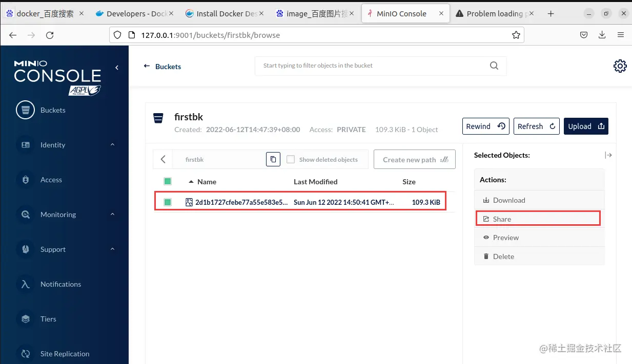Toggle the select-all objects checkbox
The image size is (632, 364).
pyautogui.click(x=168, y=181)
